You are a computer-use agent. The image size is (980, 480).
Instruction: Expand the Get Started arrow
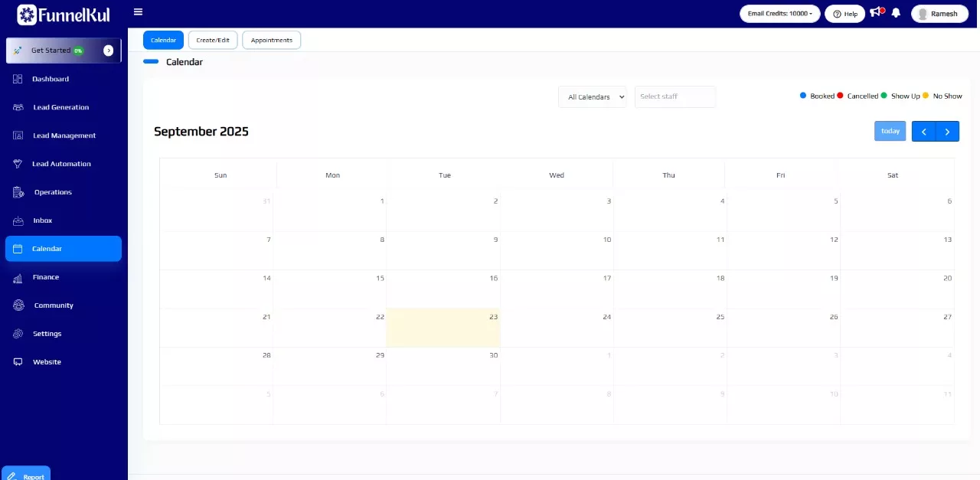[108, 51]
